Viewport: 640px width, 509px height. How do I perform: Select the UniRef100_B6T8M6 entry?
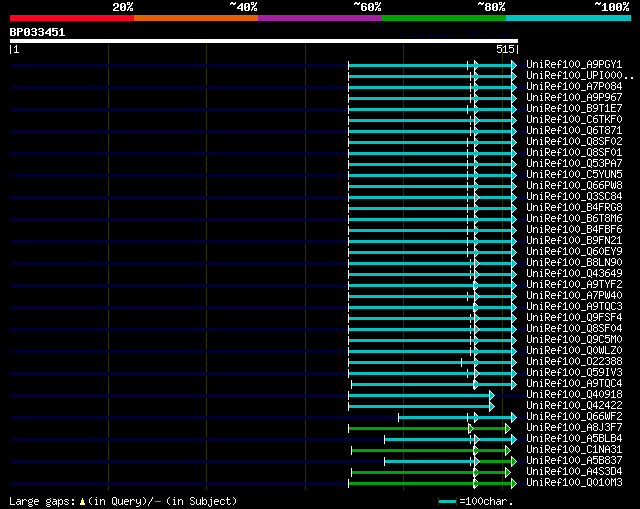coord(574,219)
